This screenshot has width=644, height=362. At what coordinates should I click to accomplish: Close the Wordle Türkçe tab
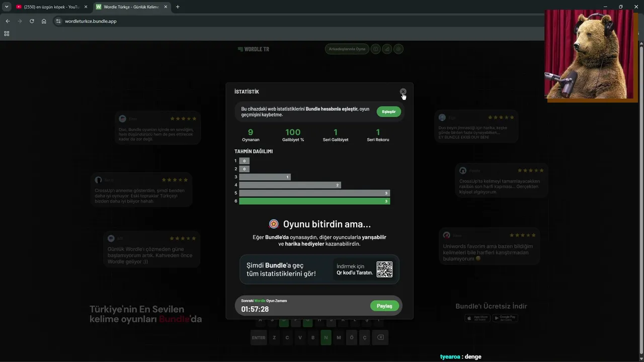point(166,7)
